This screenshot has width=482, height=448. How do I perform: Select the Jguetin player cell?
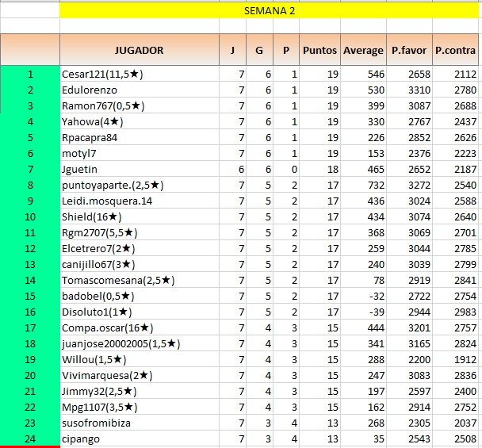139,170
